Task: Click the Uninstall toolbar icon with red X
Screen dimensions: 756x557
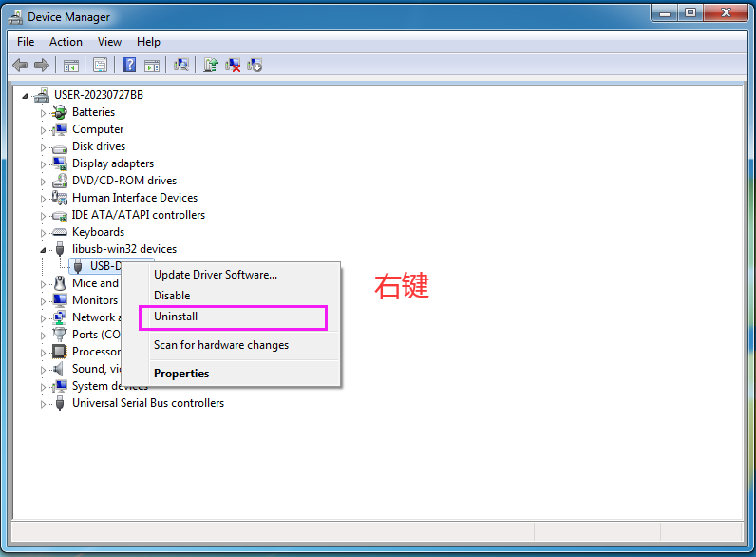Action: click(x=233, y=66)
